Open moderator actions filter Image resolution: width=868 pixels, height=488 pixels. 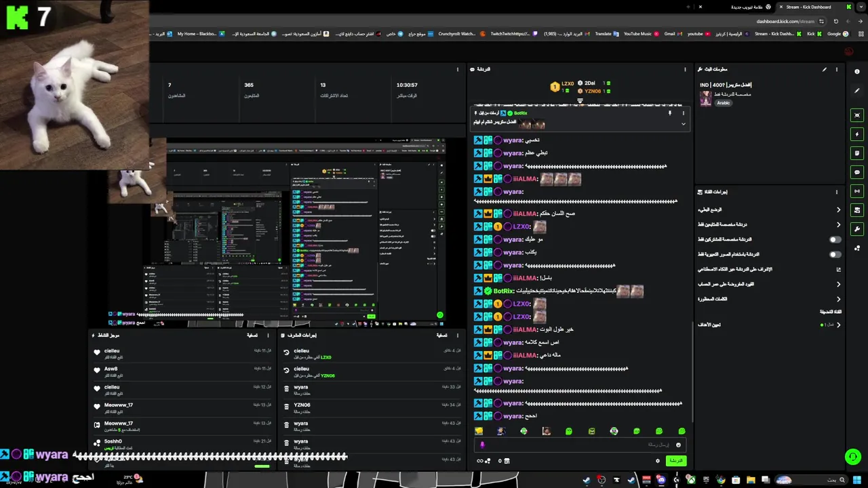441,335
